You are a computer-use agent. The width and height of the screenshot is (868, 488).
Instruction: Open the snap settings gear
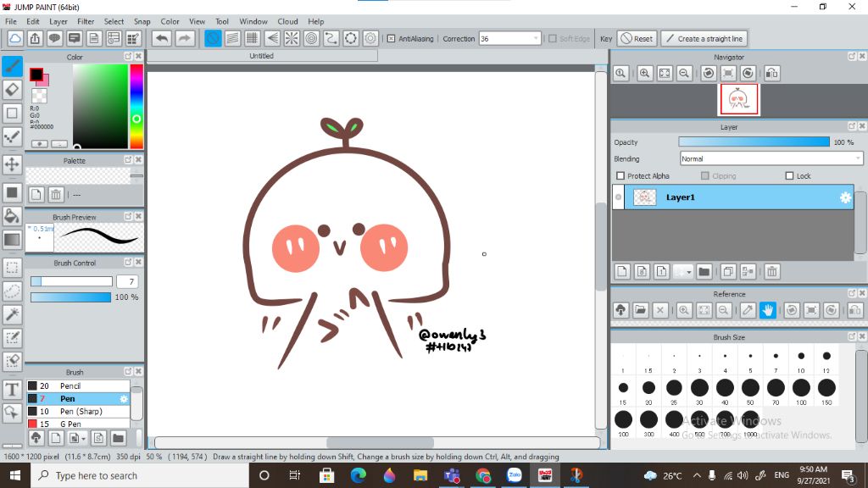point(370,39)
